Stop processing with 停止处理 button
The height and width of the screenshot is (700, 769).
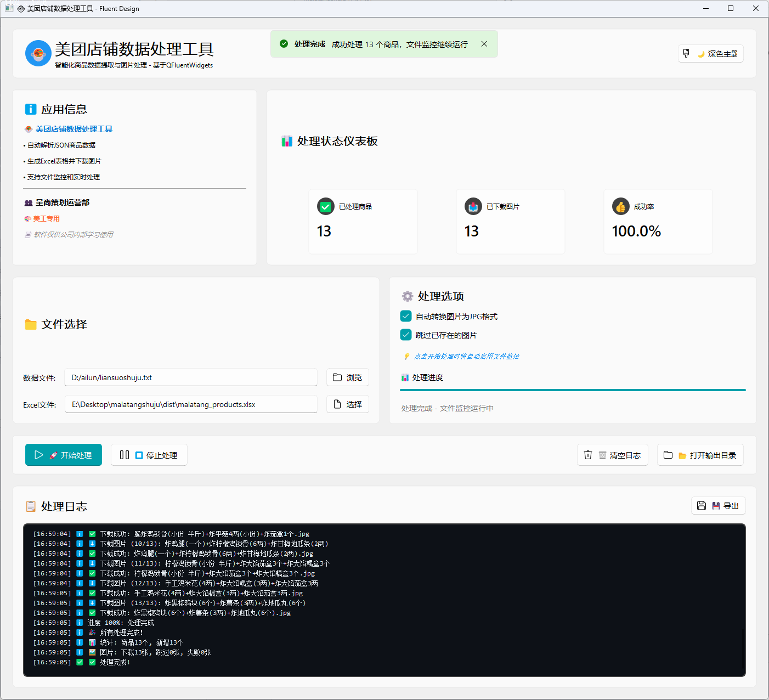click(149, 455)
